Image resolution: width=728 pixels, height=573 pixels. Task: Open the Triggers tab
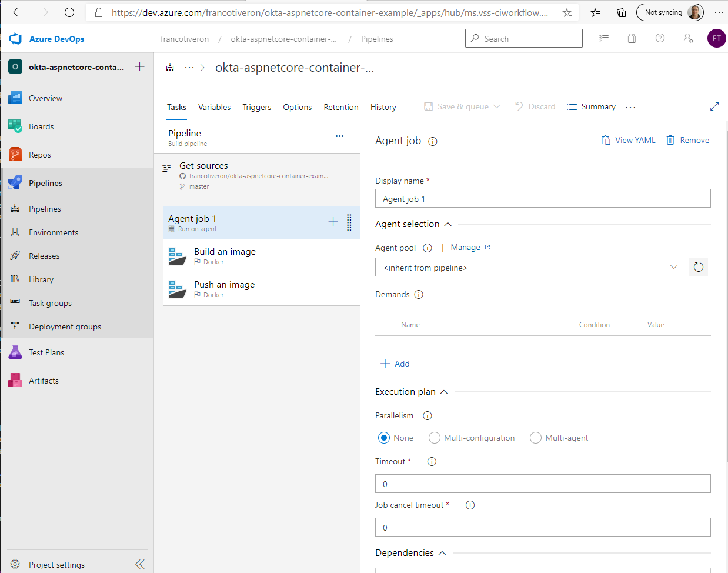(256, 107)
